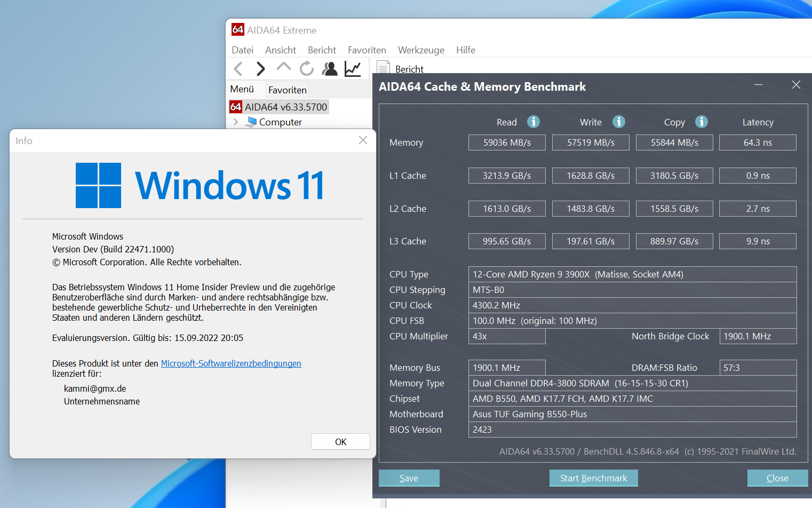812x508 pixels.
Task: Click the Bericht toolbar label
Action: coord(409,69)
